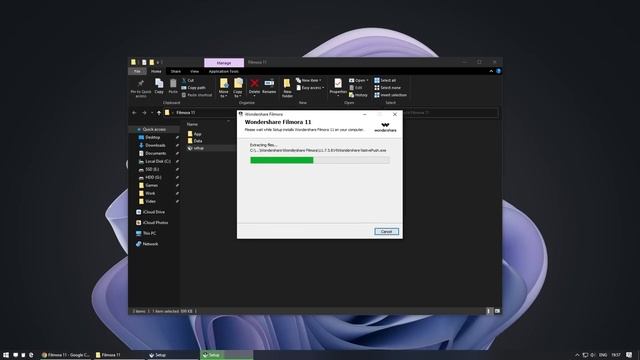Open the Copy to dropdown
Image resolution: width=640 pixels, height=360 pixels.
238,88
